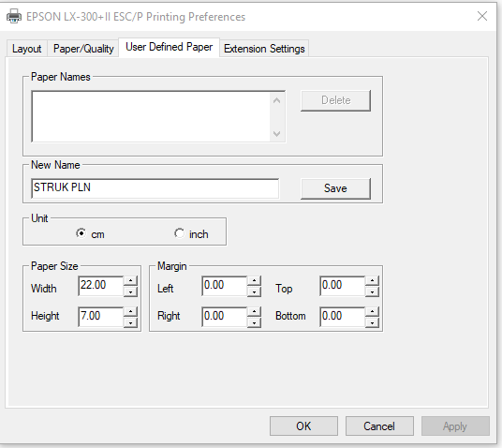Select the inch unit radio button
Viewport: 502px width, 448px height.
tap(179, 233)
